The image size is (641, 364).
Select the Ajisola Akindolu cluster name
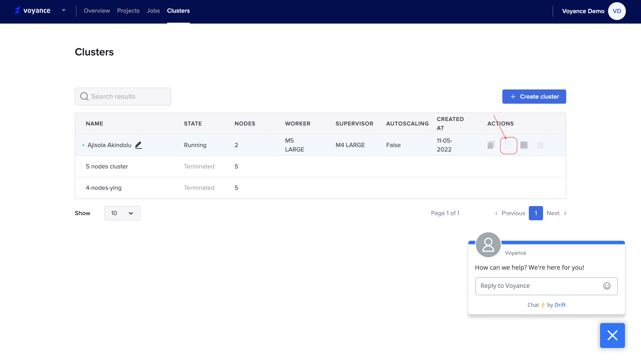point(109,145)
